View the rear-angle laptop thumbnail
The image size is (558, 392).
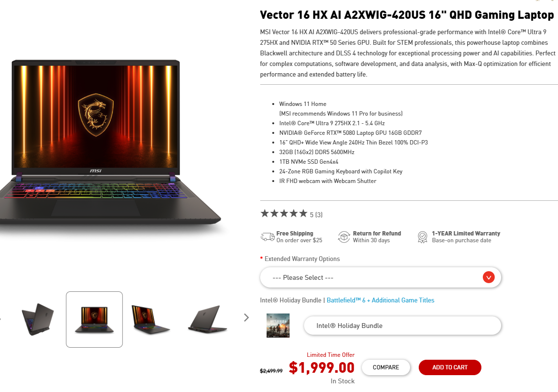coord(38,319)
